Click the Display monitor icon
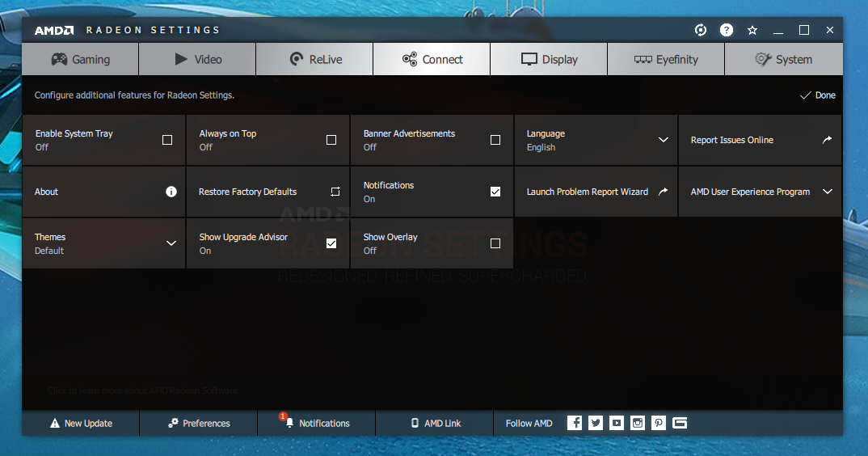The height and width of the screenshot is (456, 868). (x=529, y=59)
